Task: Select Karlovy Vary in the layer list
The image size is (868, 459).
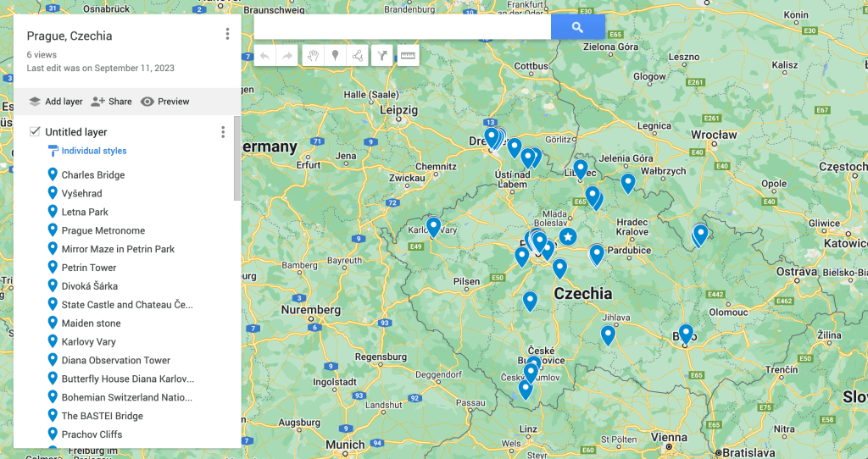Action: [x=89, y=342]
